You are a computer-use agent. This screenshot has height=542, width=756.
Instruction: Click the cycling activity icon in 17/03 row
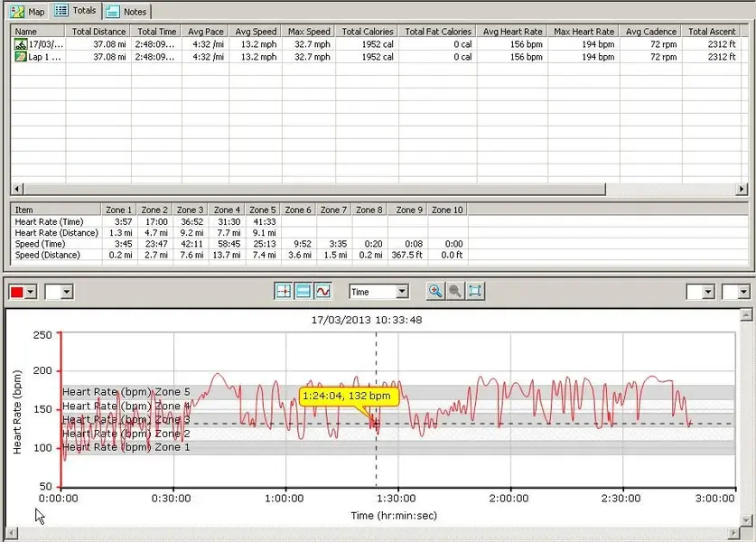pyautogui.click(x=20, y=44)
